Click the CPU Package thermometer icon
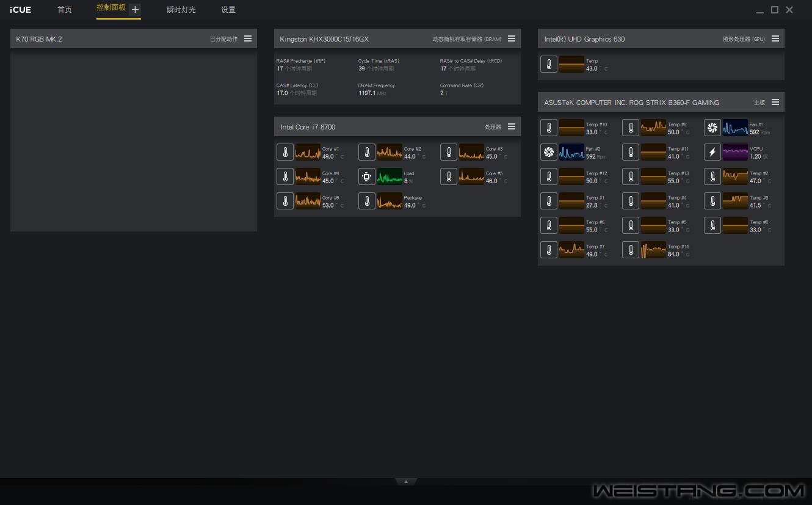The height and width of the screenshot is (505, 812). [367, 201]
